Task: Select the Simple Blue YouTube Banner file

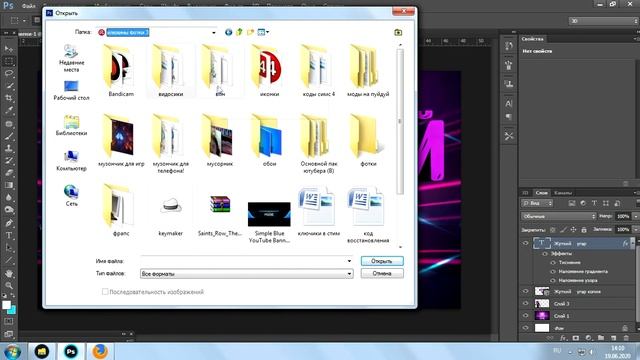Action: pos(269,222)
